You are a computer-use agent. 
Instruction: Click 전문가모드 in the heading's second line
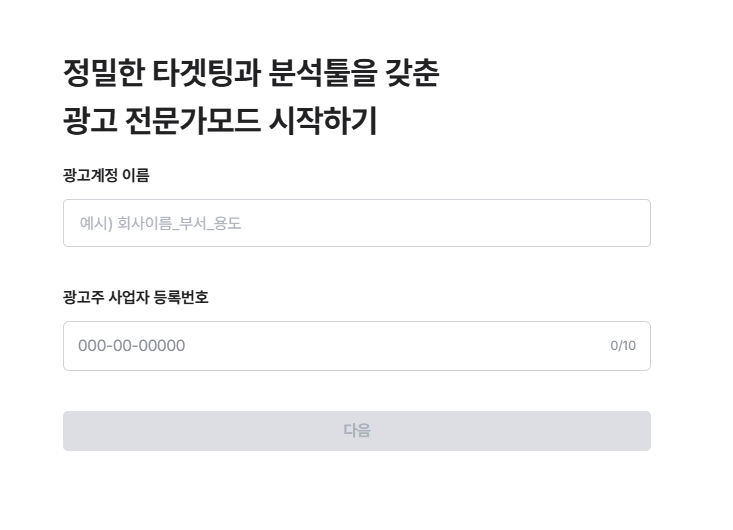pyautogui.click(x=193, y=121)
